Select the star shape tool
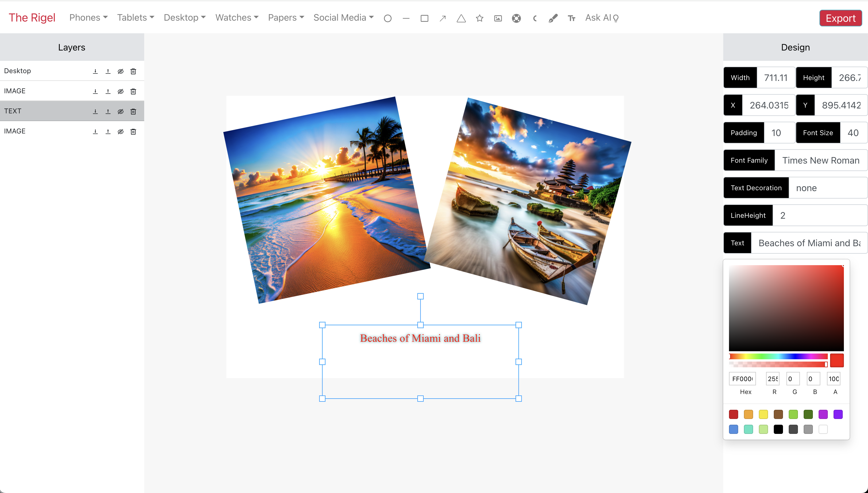This screenshot has width=868, height=493. click(479, 18)
